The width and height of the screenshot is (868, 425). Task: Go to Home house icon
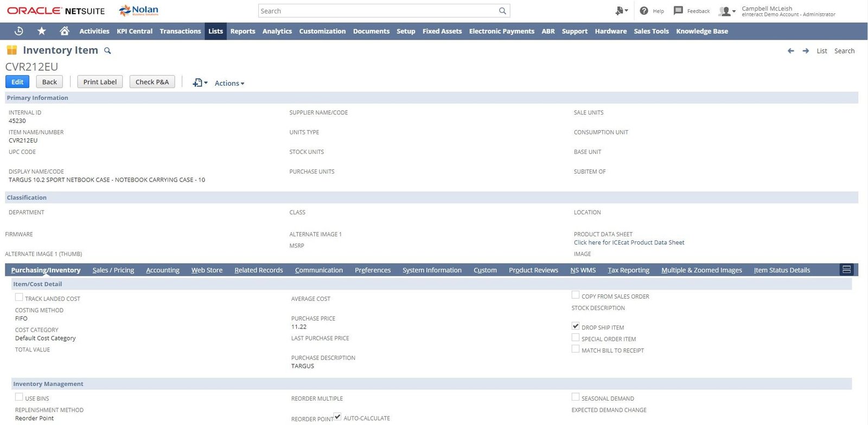[x=65, y=31]
